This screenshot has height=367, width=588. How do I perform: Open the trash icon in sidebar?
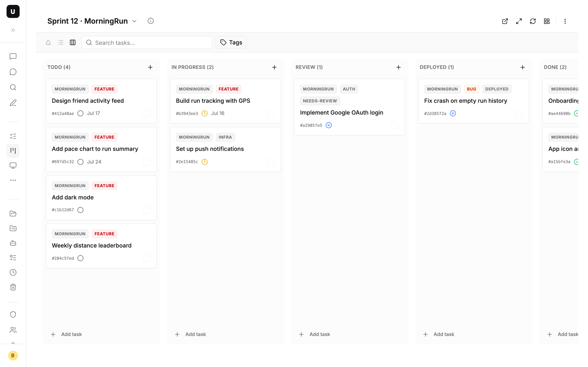[13, 287]
